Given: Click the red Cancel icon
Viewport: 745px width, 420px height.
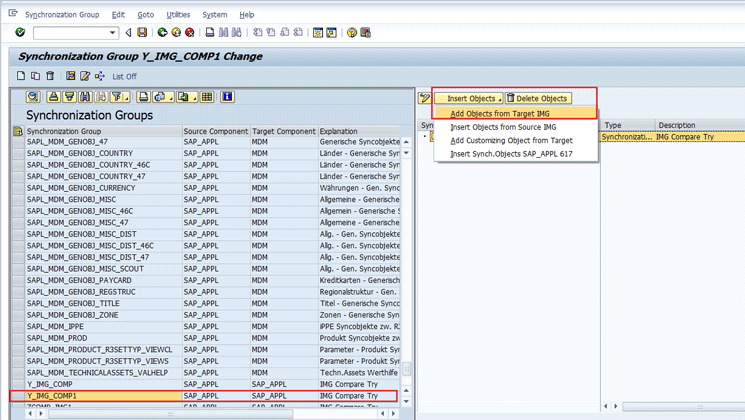Looking at the screenshot, I should tap(189, 33).
